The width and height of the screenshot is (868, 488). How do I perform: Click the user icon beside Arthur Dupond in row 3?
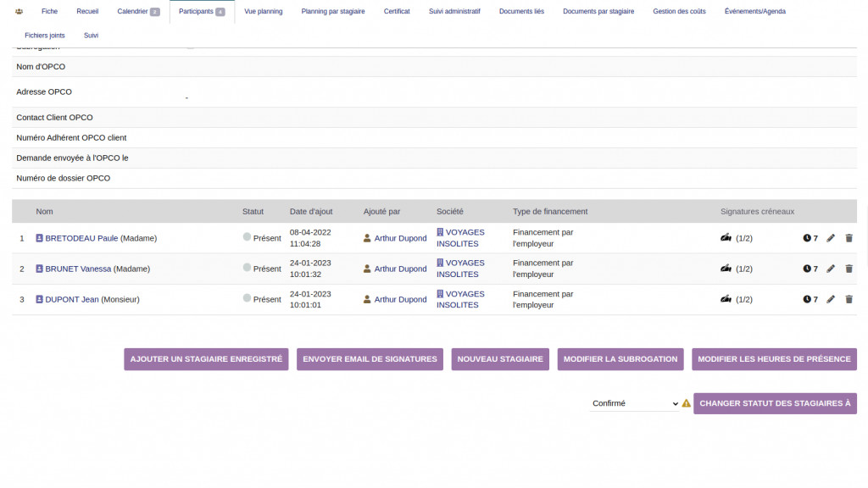pyautogui.click(x=367, y=299)
